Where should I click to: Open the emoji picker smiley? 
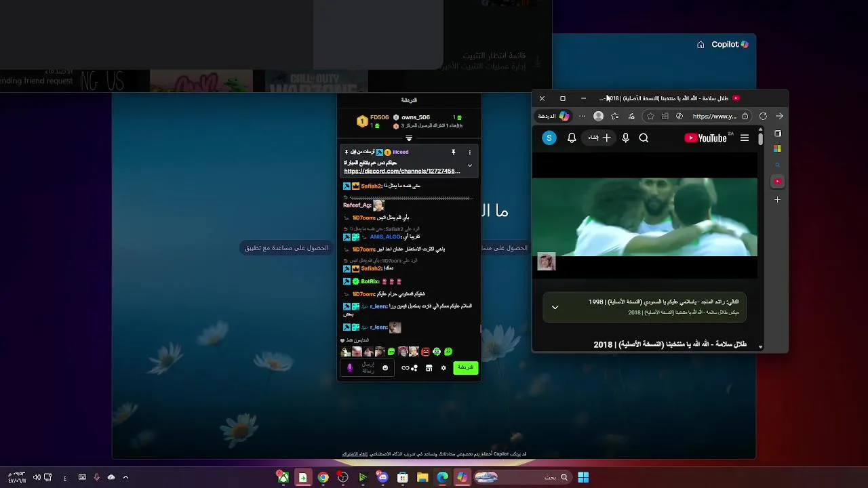(x=385, y=368)
